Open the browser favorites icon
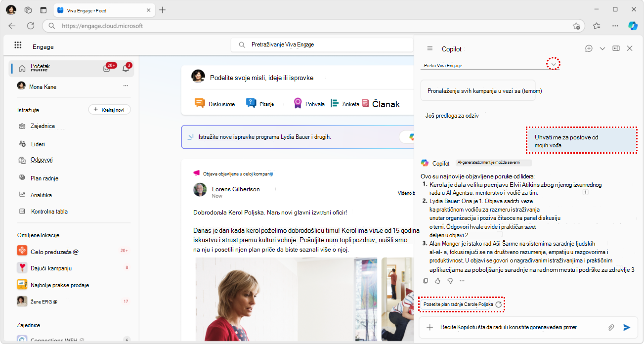Viewport: 644px width, 344px height. click(597, 26)
